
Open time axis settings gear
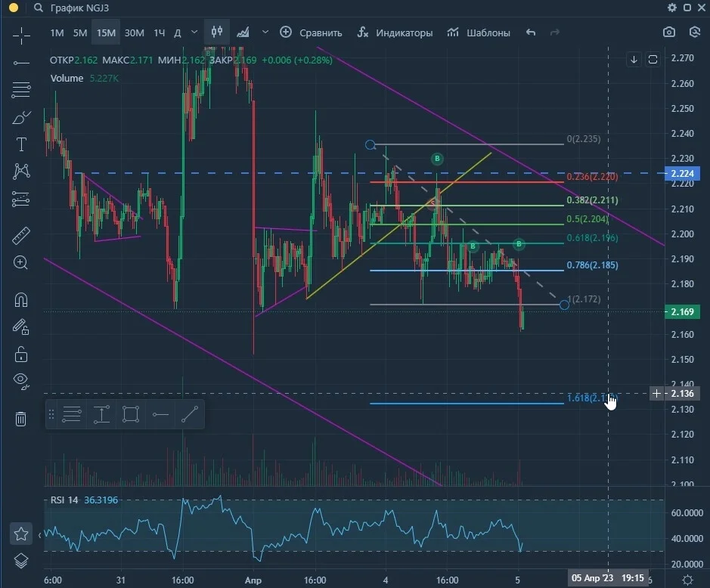687,580
